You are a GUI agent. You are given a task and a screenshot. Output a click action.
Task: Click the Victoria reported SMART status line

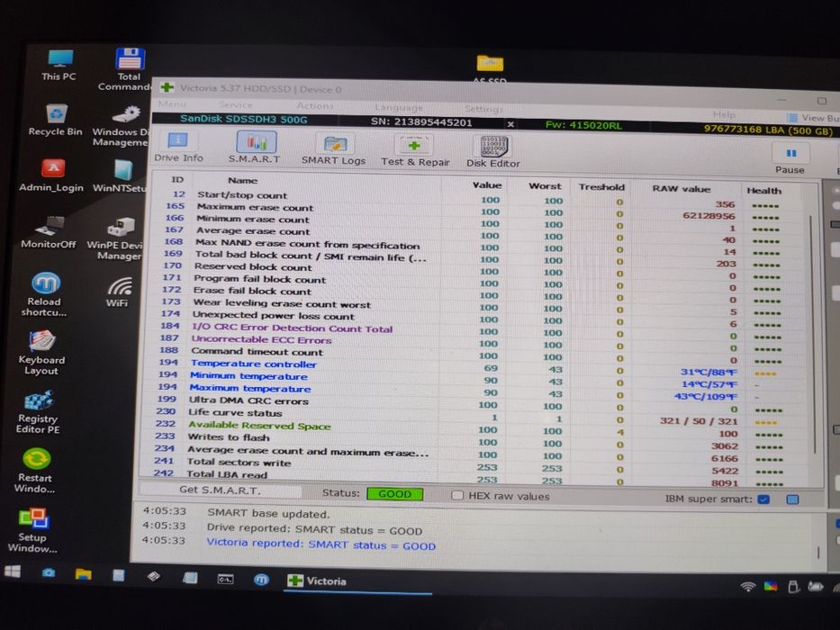click(321, 544)
